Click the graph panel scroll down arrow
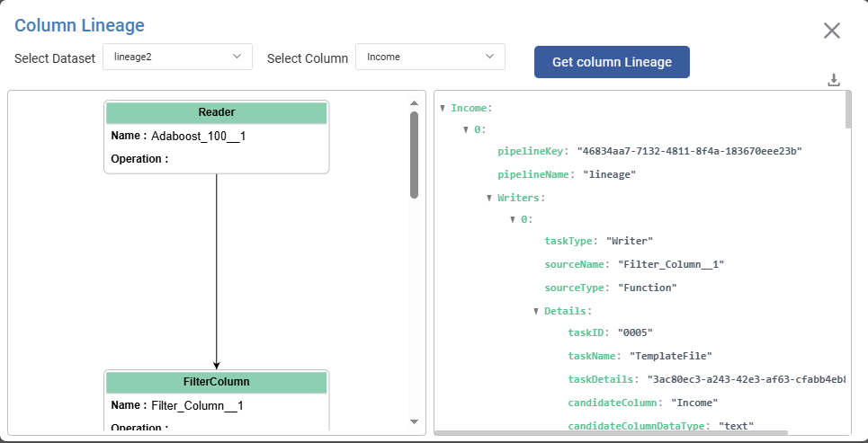Screen dimensions: 868x443 (414, 421)
